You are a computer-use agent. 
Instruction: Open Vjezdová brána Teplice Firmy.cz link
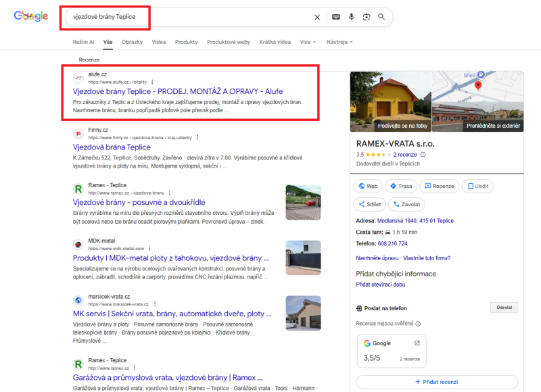(x=112, y=147)
